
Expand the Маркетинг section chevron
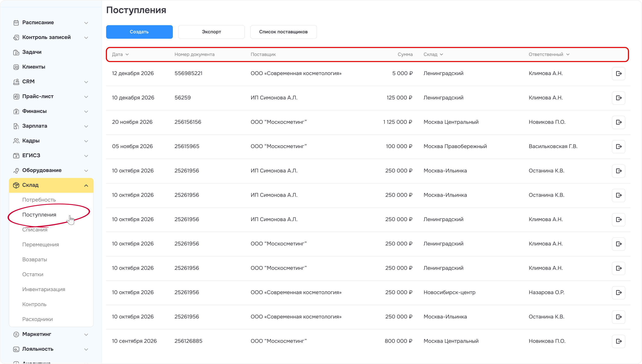point(86,334)
